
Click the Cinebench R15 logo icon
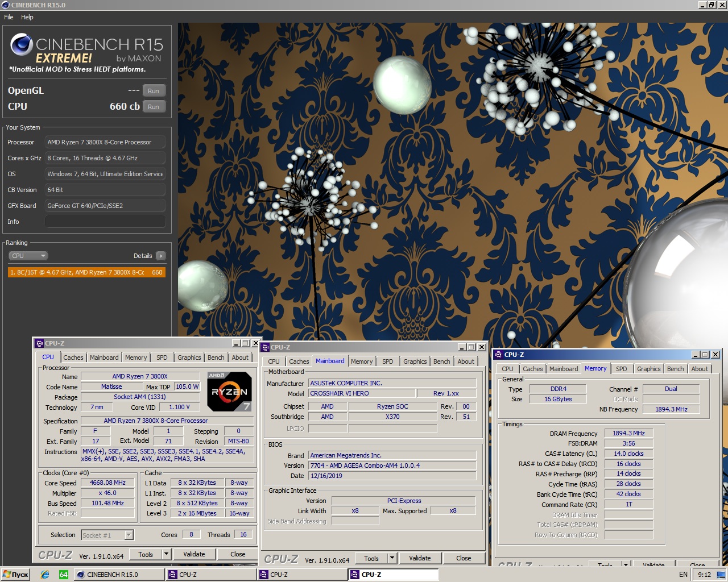22,44
